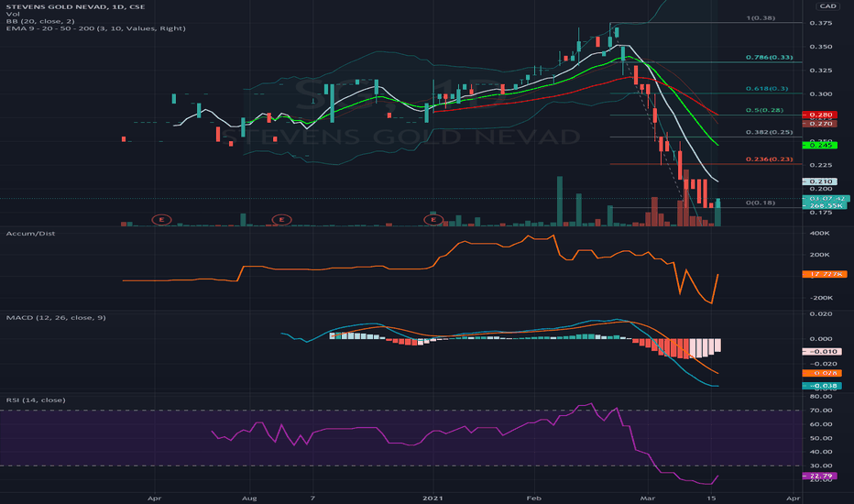Click the 30.00 RSI axis label
Image resolution: width=854 pixels, height=504 pixels.
point(821,466)
